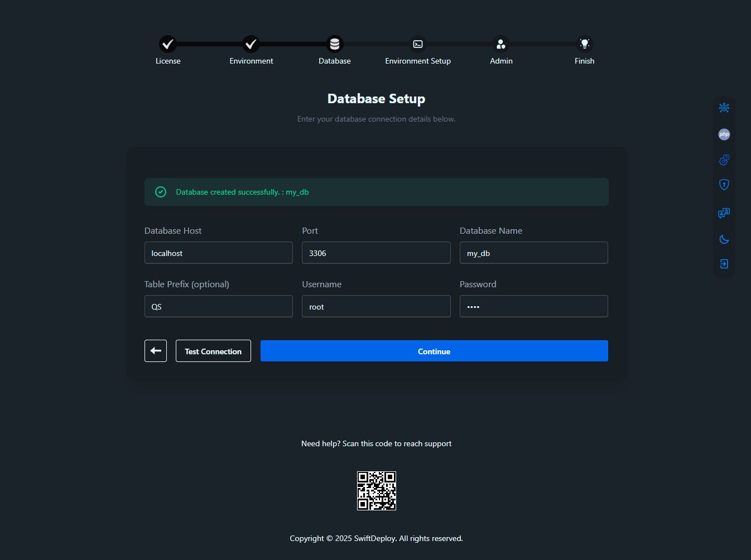The width and height of the screenshot is (751, 560).
Task: Click the exit arrow icon in sidebar
Action: coord(724,264)
